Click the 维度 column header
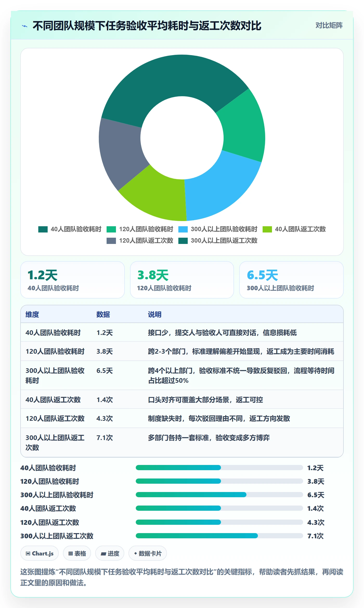This screenshot has height=608, width=364. (x=32, y=314)
